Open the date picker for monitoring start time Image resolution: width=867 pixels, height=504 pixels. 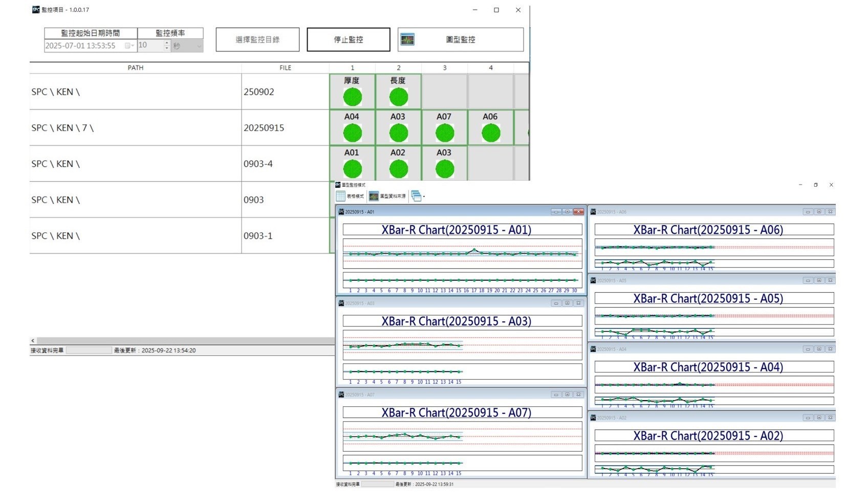coord(129,46)
